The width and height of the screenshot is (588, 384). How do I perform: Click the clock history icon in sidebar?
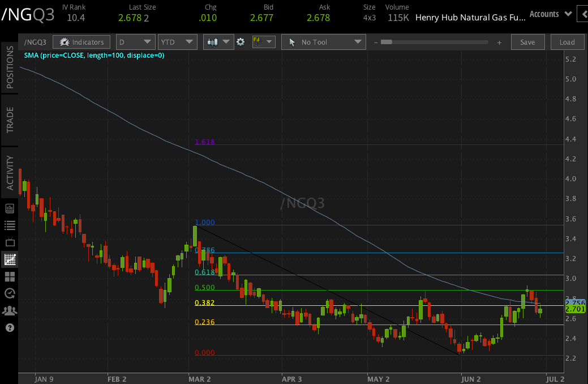(9, 293)
